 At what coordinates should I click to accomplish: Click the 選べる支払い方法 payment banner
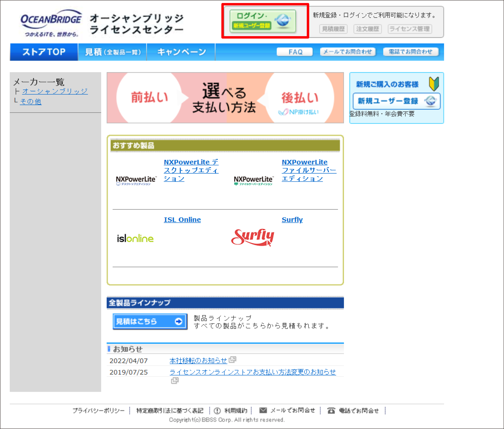coord(225,98)
